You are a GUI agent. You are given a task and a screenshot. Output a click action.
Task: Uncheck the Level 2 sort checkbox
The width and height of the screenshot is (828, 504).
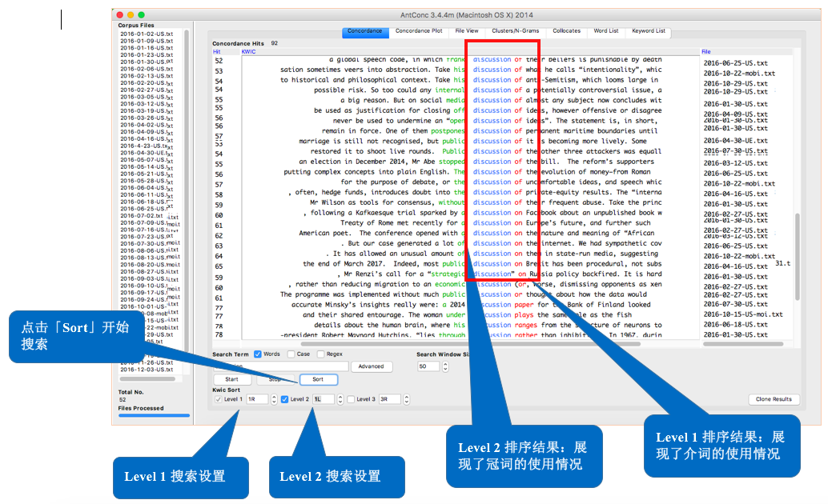coord(284,399)
